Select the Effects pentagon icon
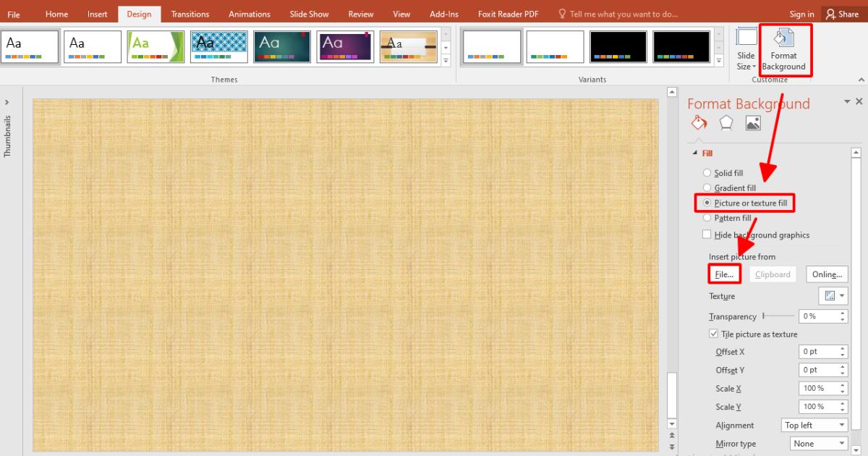 pos(726,122)
